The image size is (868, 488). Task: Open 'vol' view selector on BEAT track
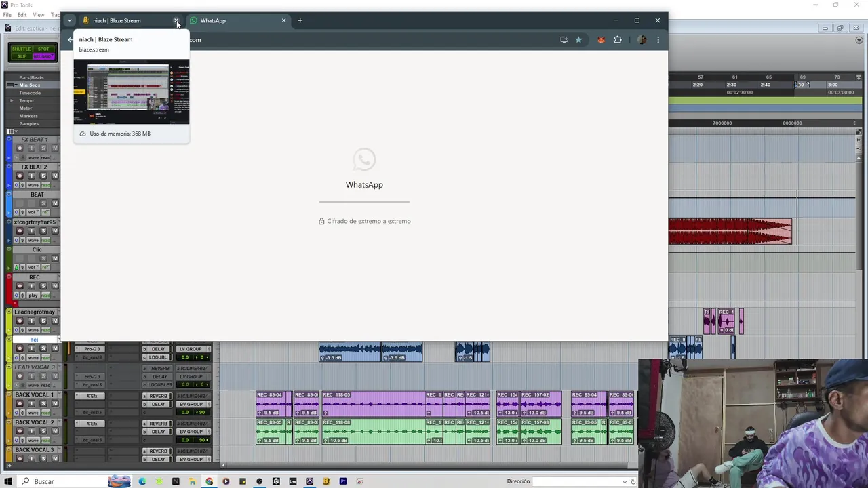pyautogui.click(x=33, y=212)
